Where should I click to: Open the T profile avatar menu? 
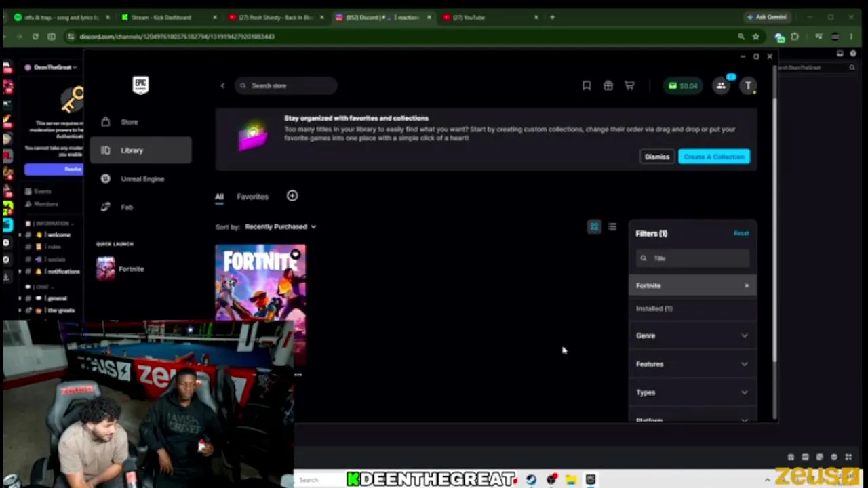tap(748, 85)
